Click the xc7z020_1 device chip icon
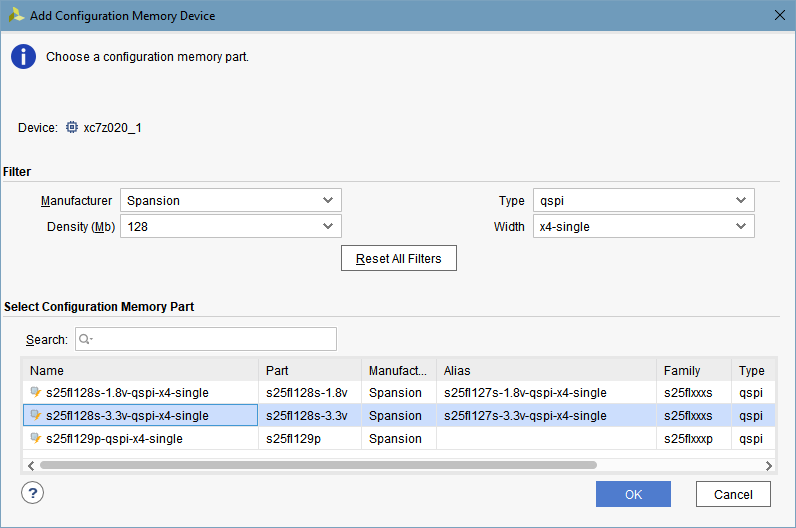 [72, 128]
